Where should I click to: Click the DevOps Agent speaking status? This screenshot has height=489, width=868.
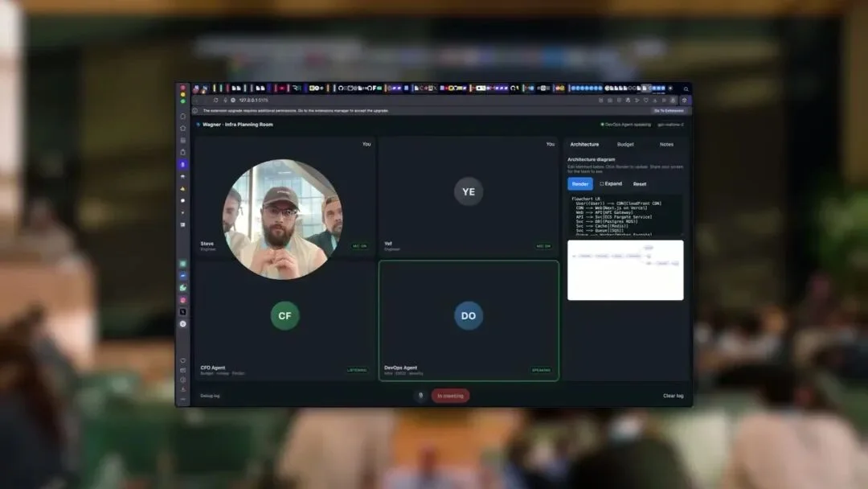tap(628, 125)
